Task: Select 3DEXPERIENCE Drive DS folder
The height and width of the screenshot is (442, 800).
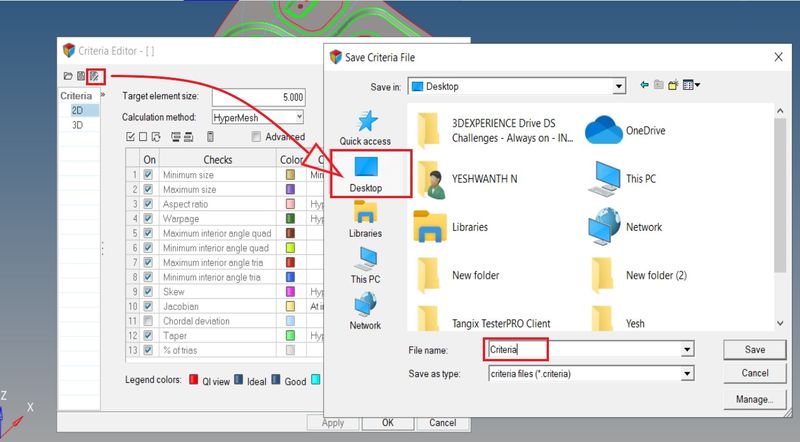Action: (494, 131)
